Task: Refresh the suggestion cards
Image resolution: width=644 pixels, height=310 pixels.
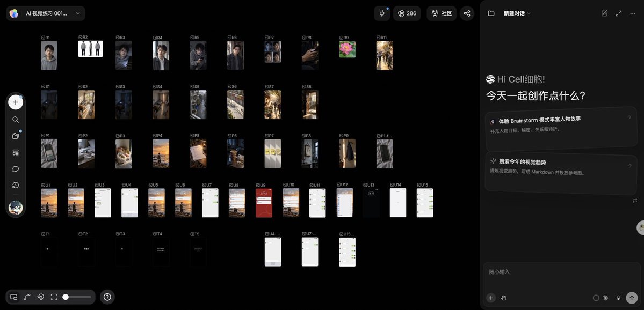Action: (x=635, y=201)
